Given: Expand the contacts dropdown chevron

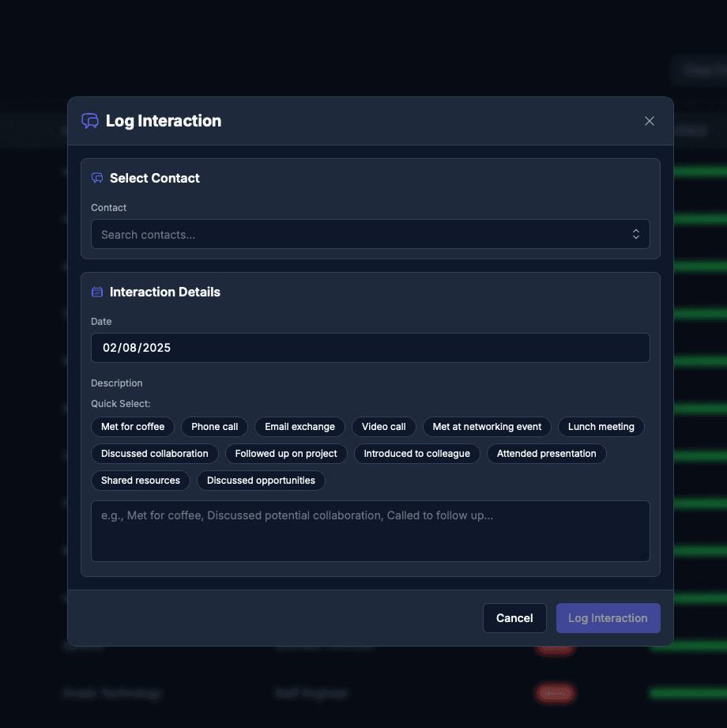Looking at the screenshot, I should [635, 235].
